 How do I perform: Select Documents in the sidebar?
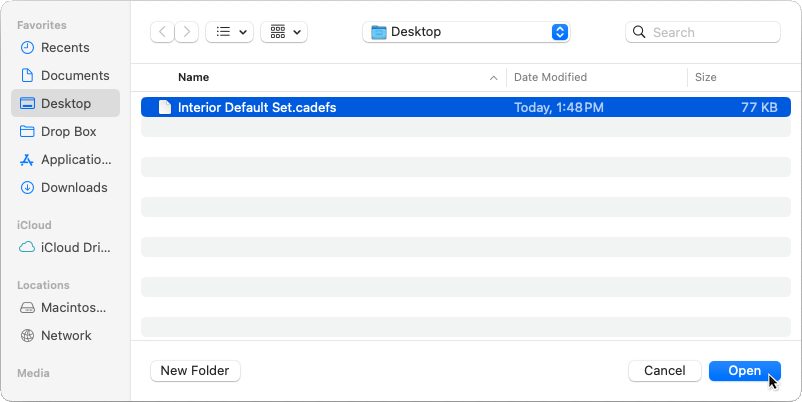pos(65,76)
